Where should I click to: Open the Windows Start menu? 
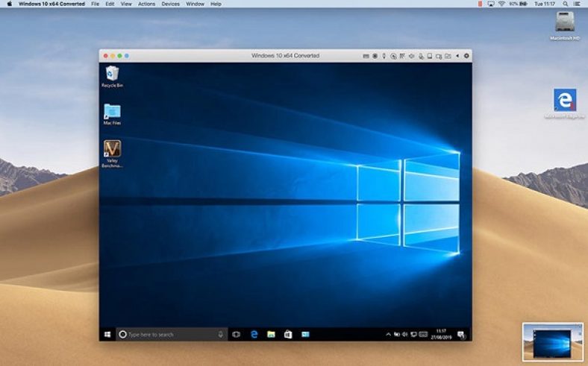pyautogui.click(x=107, y=334)
